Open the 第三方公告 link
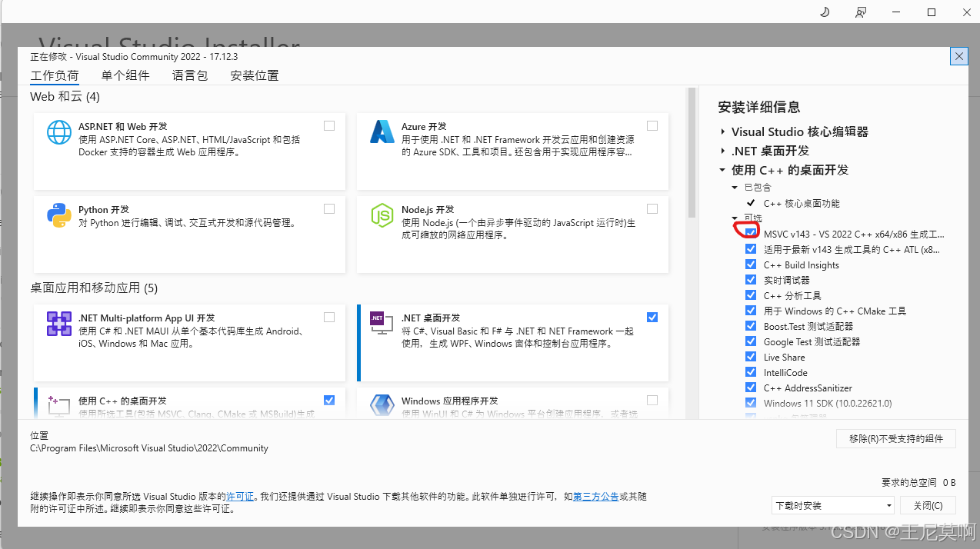The height and width of the screenshot is (549, 980). pos(596,497)
